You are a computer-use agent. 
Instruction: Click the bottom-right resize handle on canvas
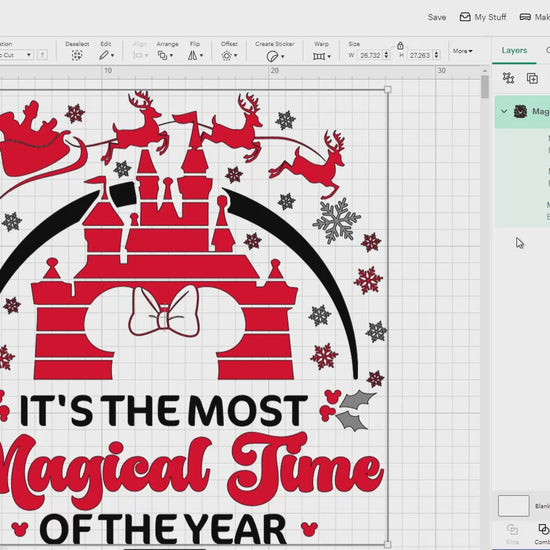pyautogui.click(x=388, y=544)
